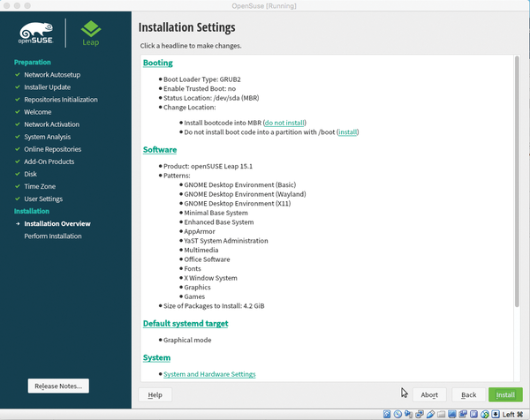Click 'GNOME Desktop Environment (X11)' pattern

(x=238, y=203)
